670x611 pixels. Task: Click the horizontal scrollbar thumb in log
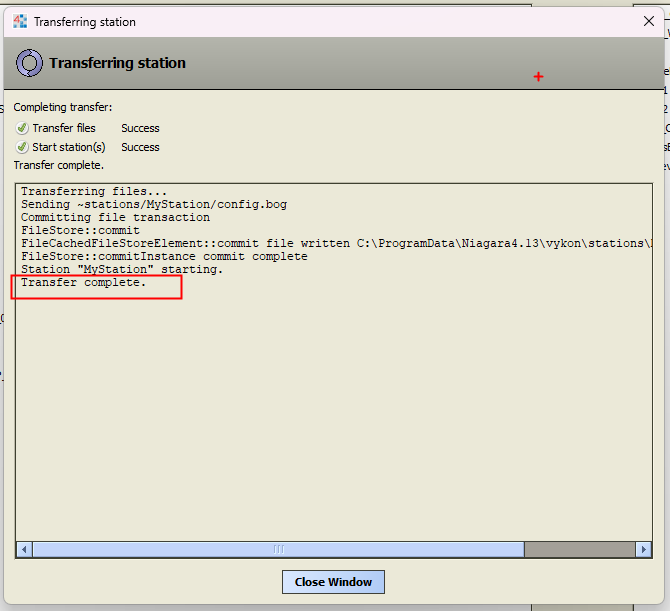[278, 549]
